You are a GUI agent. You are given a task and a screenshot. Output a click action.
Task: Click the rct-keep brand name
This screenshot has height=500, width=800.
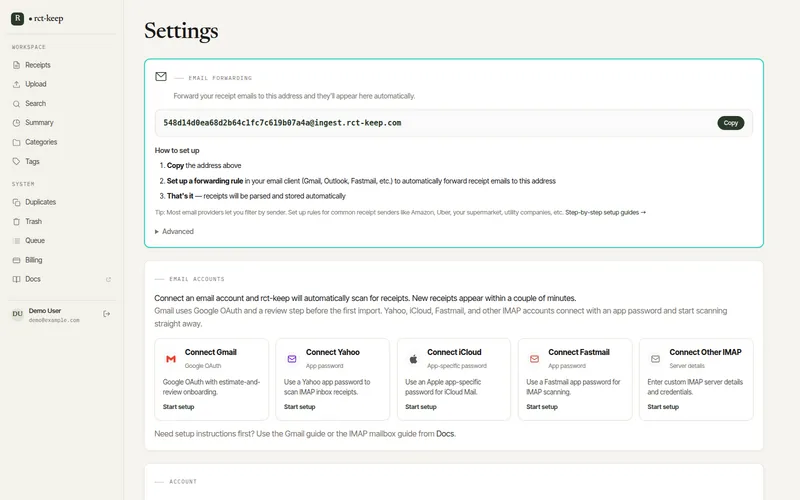pyautogui.click(x=48, y=18)
